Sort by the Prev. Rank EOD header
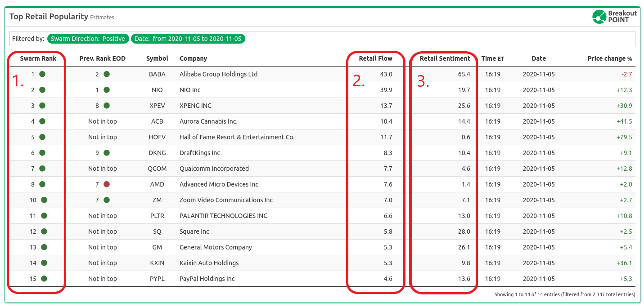 (x=103, y=58)
